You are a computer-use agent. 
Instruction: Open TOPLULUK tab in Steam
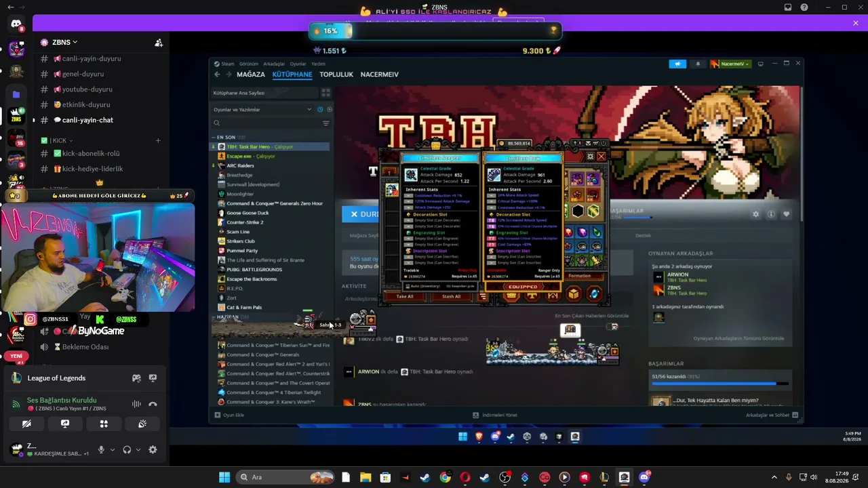tap(336, 75)
